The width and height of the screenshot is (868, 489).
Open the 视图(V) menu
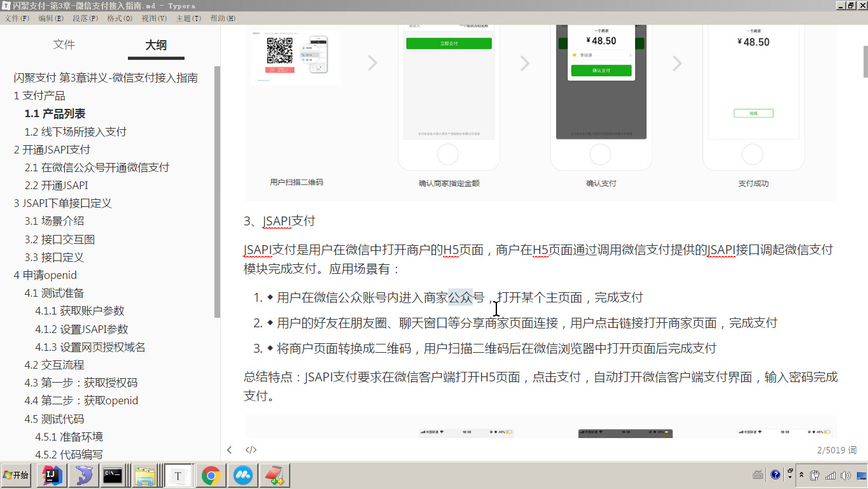coord(154,18)
